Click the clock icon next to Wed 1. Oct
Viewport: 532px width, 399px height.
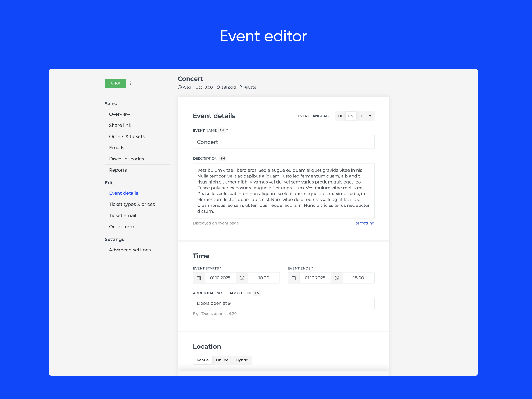pos(180,87)
